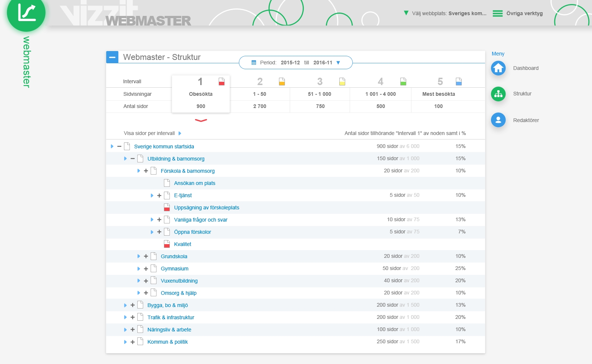Select the Struktur menu label
The width and height of the screenshot is (592, 364).
point(522,94)
